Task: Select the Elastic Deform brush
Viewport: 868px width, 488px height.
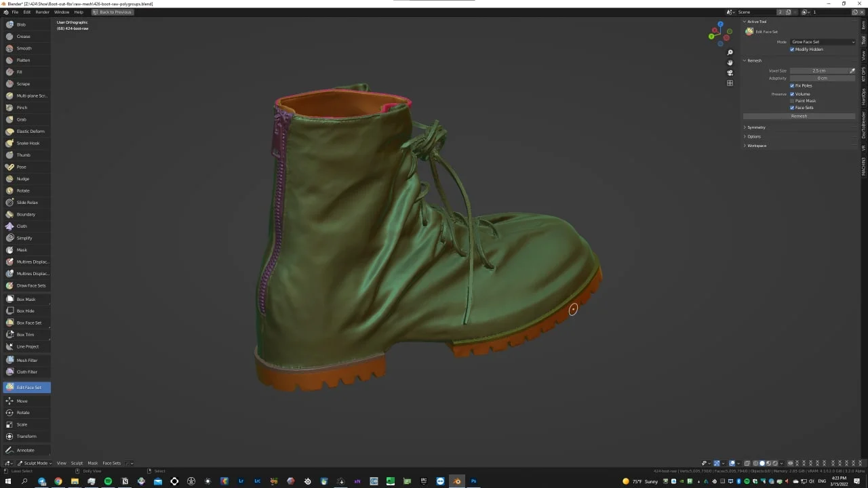Action: click(x=26, y=131)
